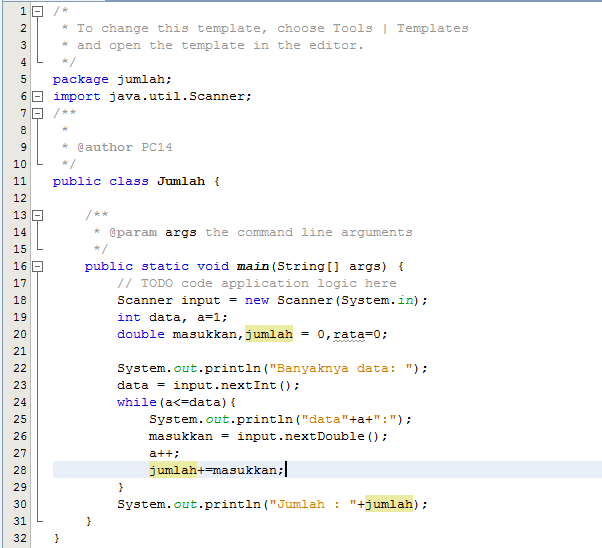Click line number 20 in the gutter
This screenshot has height=548, width=602.
point(20,334)
